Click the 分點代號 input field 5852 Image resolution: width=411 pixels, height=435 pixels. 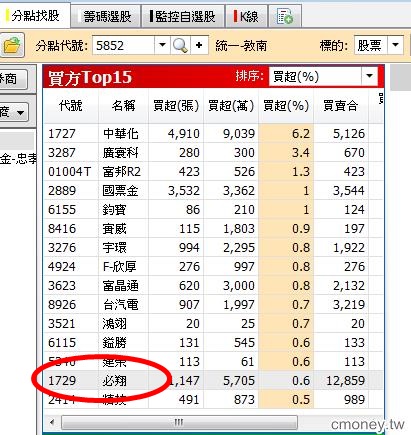click(x=123, y=45)
